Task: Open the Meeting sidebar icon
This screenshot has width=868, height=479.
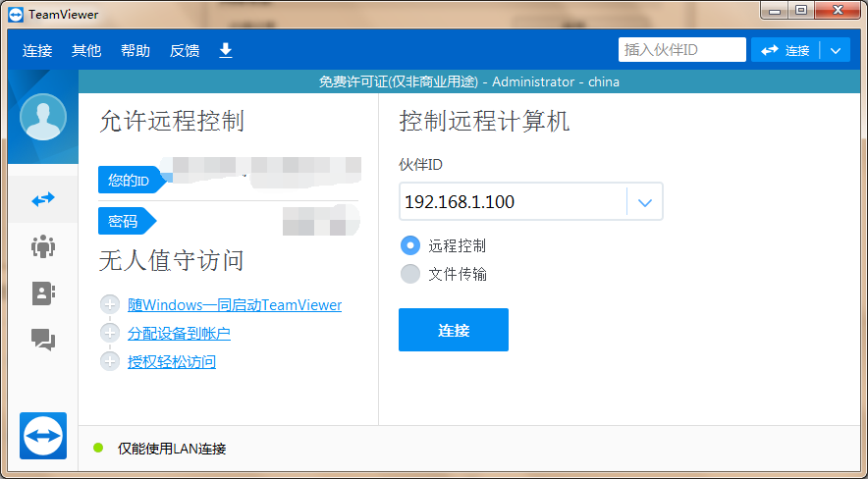Action: [43, 246]
